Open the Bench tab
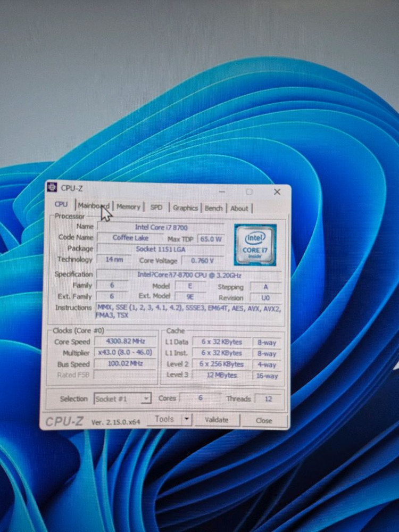This screenshot has height=532, width=399. 213,208
